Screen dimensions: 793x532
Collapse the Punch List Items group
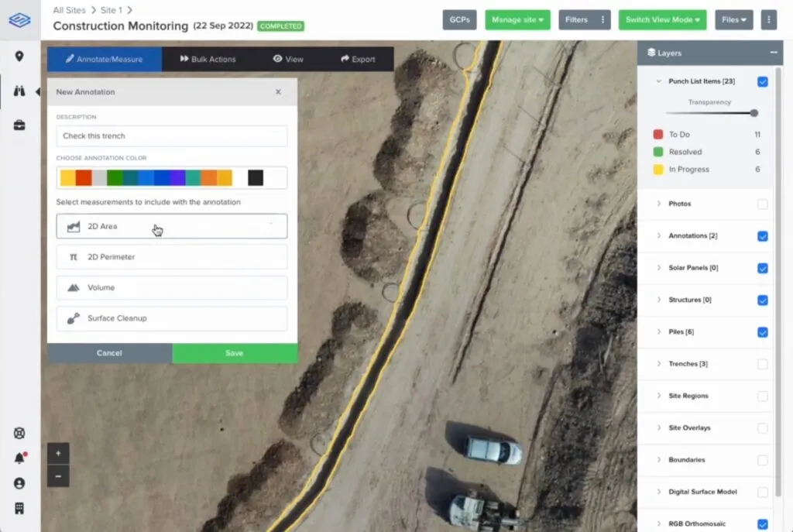tap(658, 81)
